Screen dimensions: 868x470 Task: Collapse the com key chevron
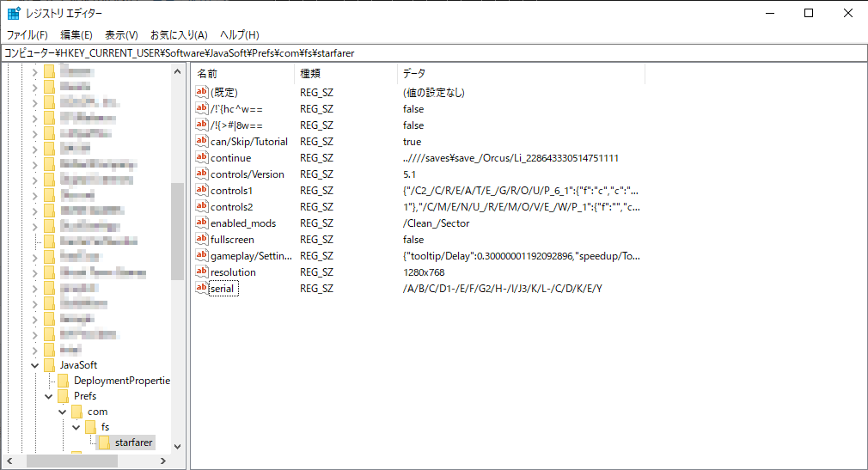pos(63,412)
